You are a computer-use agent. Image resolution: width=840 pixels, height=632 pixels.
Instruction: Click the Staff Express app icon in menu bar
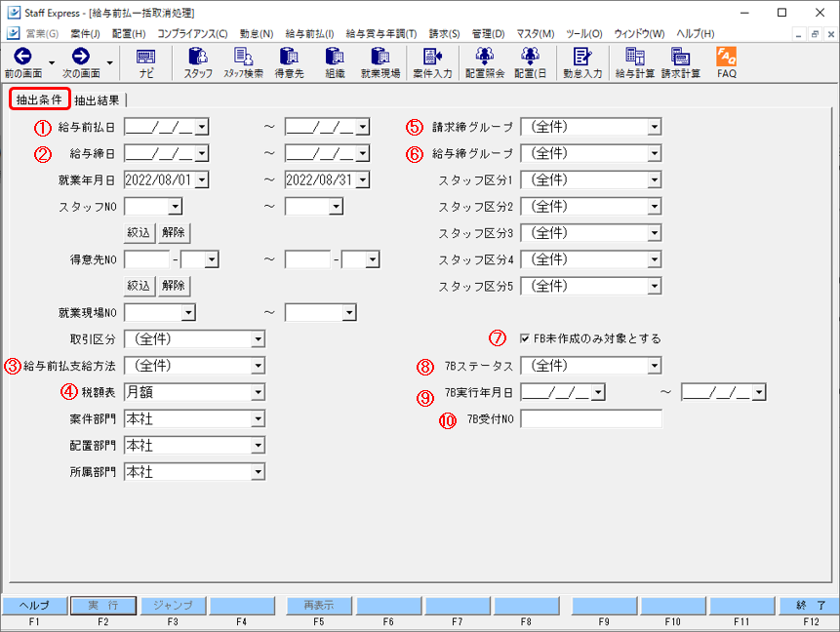pyautogui.click(x=13, y=33)
